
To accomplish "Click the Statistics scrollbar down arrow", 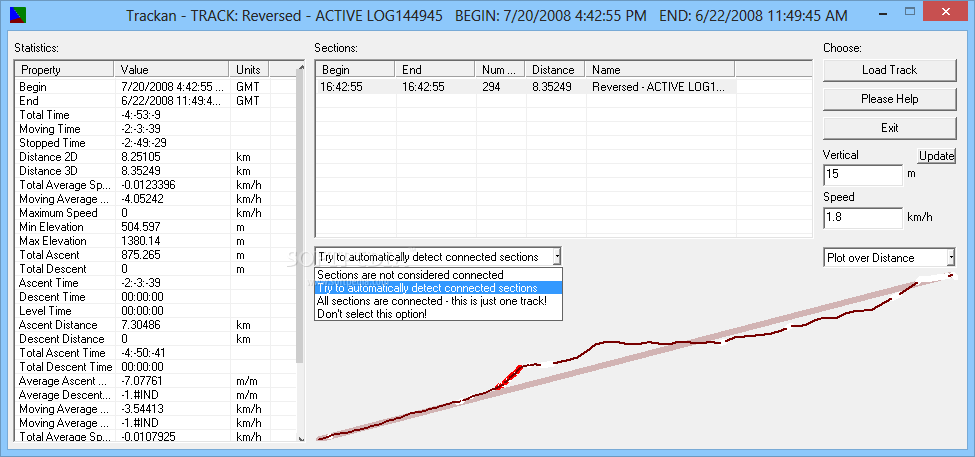I will (300, 437).
